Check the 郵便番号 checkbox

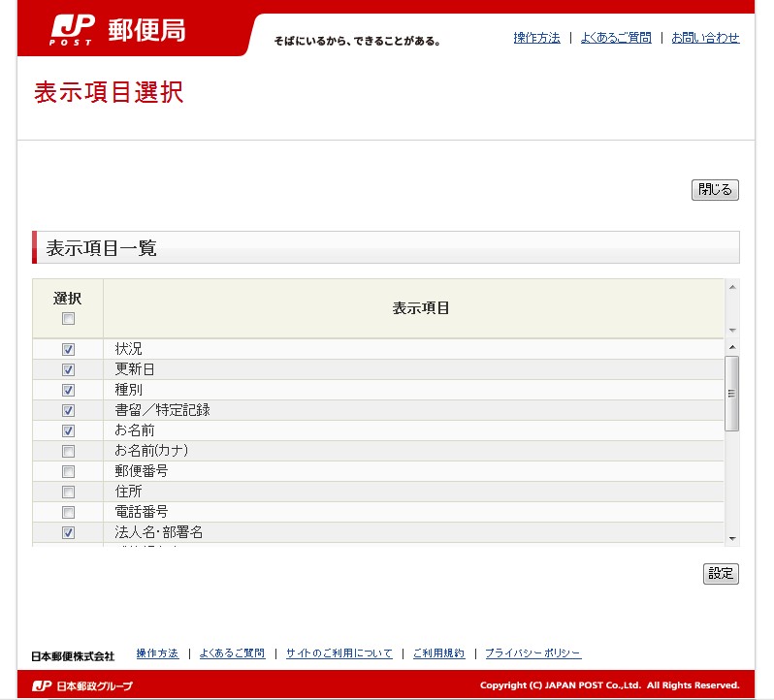(68, 471)
